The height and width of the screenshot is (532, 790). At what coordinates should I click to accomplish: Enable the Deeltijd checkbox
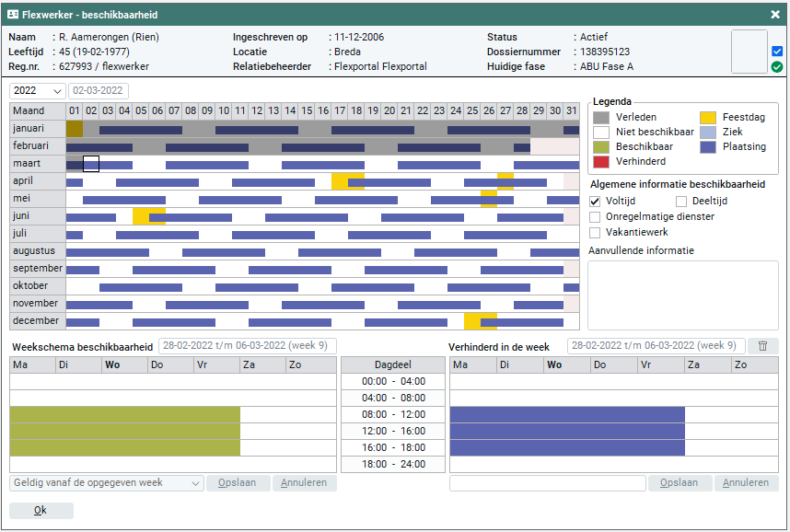point(681,202)
